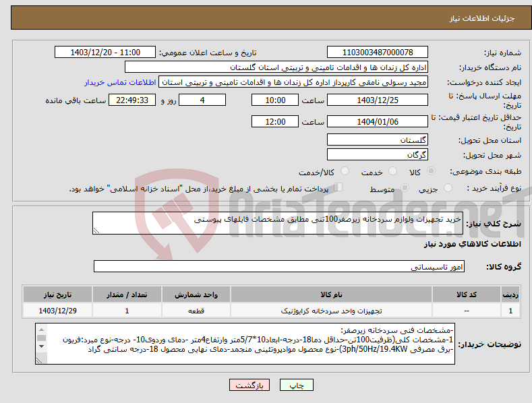This screenshot has width=532, height=403.
Task: Click the شرح کلی نیاز label
Action: (494, 224)
